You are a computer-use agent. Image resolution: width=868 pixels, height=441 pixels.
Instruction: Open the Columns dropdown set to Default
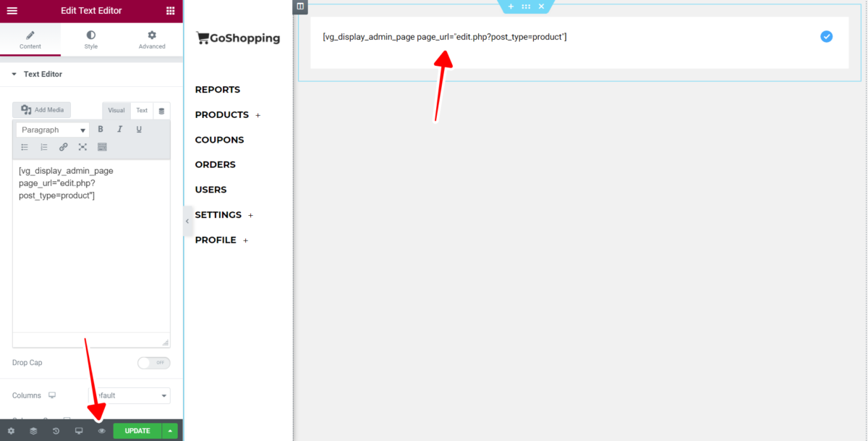(129, 395)
